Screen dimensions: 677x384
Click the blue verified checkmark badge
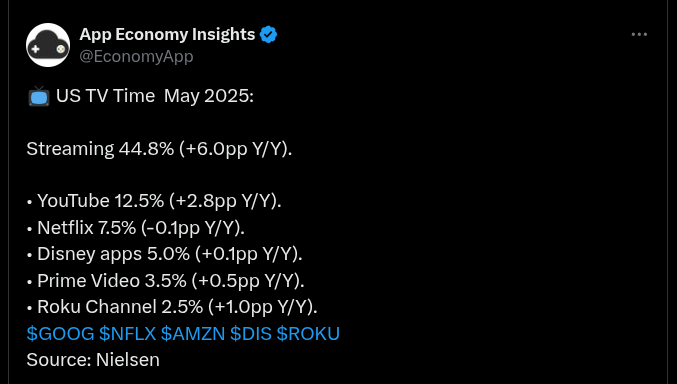pos(268,35)
